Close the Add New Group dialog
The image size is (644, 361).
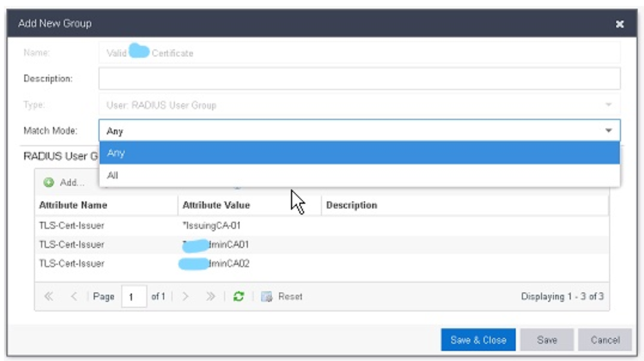[620, 24]
